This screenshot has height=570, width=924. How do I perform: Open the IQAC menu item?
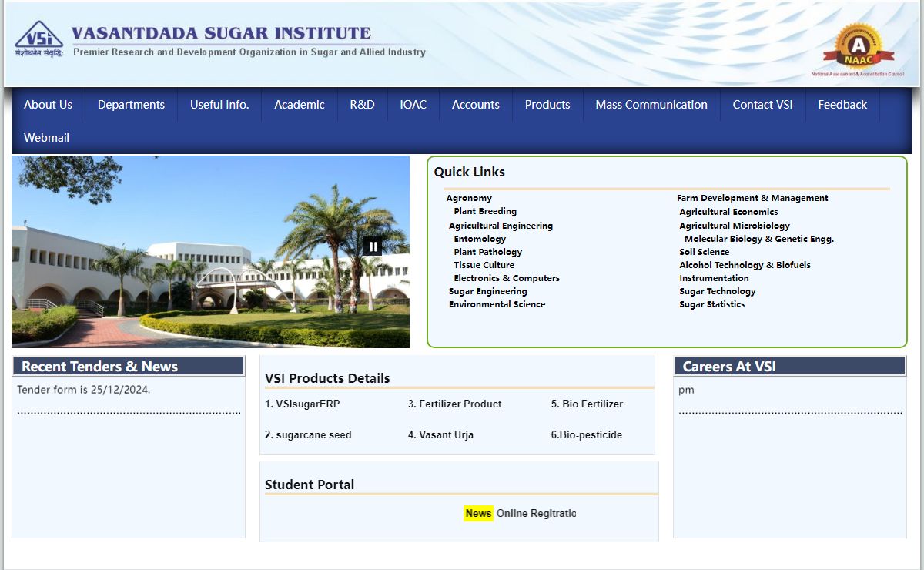click(x=413, y=105)
